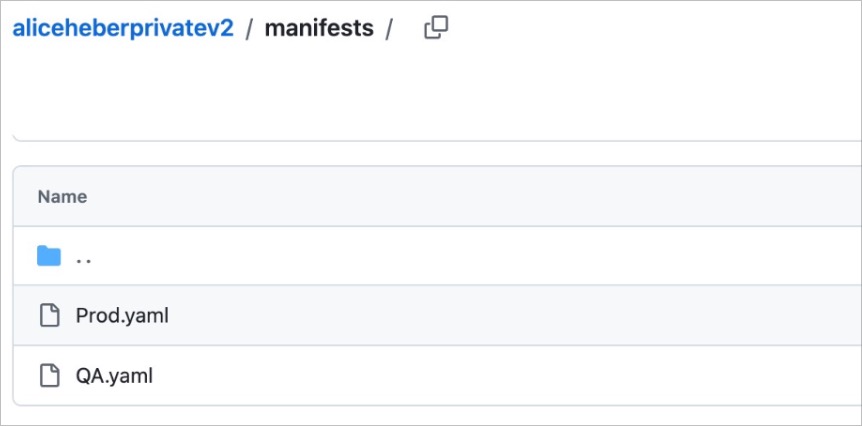Click the Name column header
Image resolution: width=862 pixels, height=426 pixels.
pos(62,197)
